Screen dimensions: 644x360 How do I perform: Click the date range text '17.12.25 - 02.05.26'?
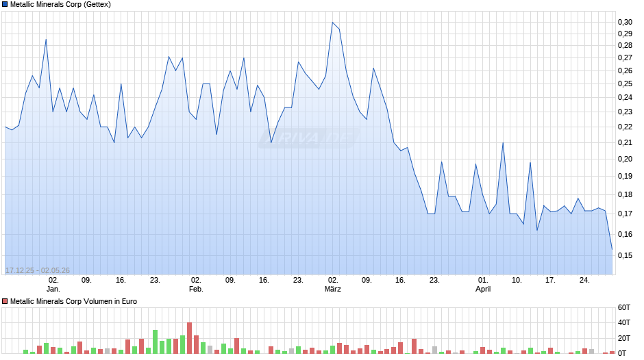[38, 270]
